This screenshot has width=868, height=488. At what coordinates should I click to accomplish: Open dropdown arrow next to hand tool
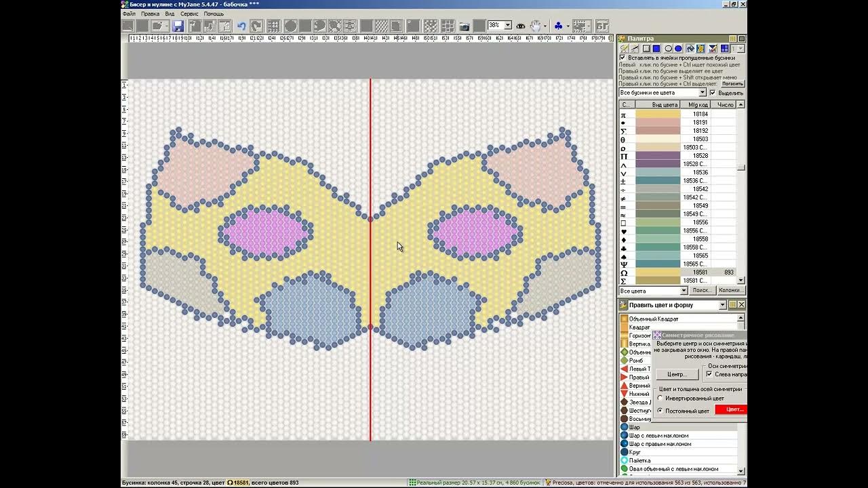(547, 26)
